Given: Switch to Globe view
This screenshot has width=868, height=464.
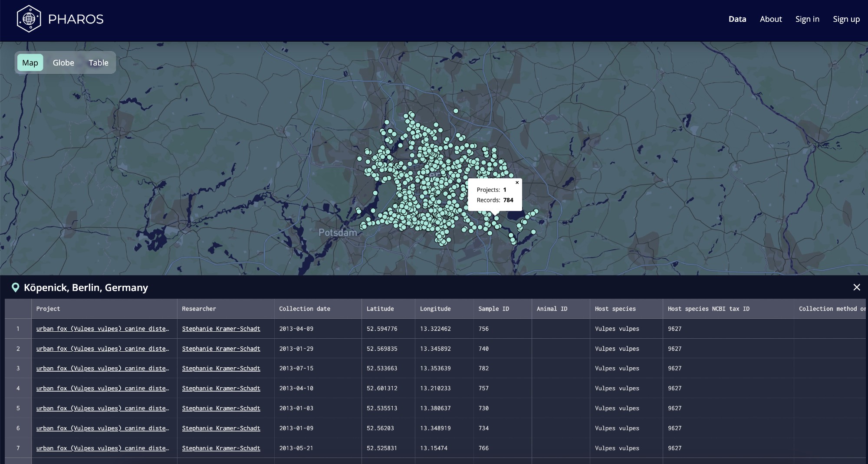Looking at the screenshot, I should click(63, 63).
